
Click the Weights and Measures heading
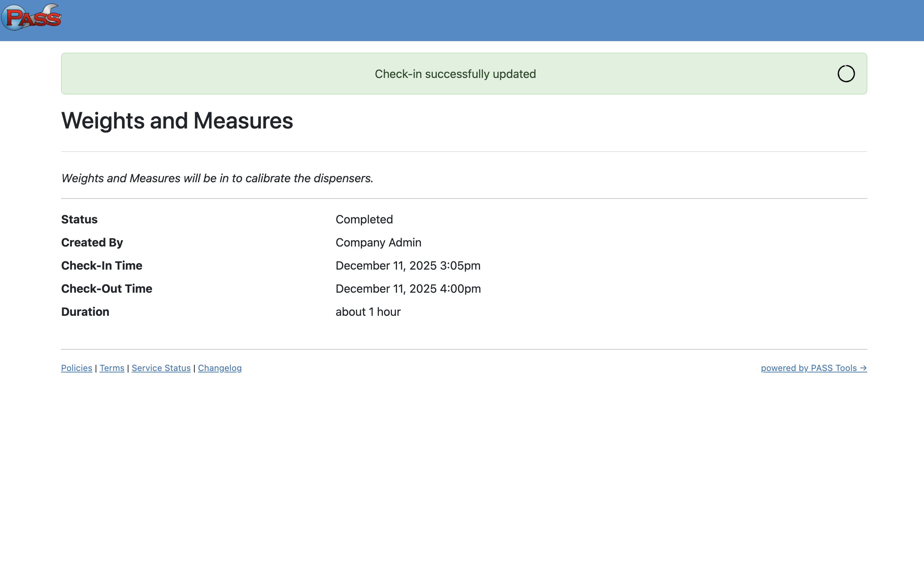coord(177,121)
